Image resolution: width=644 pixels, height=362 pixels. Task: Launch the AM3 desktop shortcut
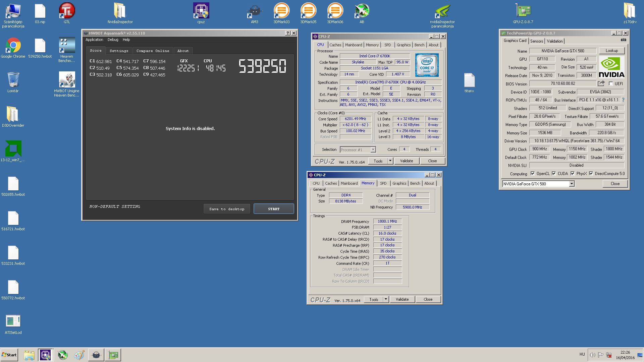[x=255, y=13]
